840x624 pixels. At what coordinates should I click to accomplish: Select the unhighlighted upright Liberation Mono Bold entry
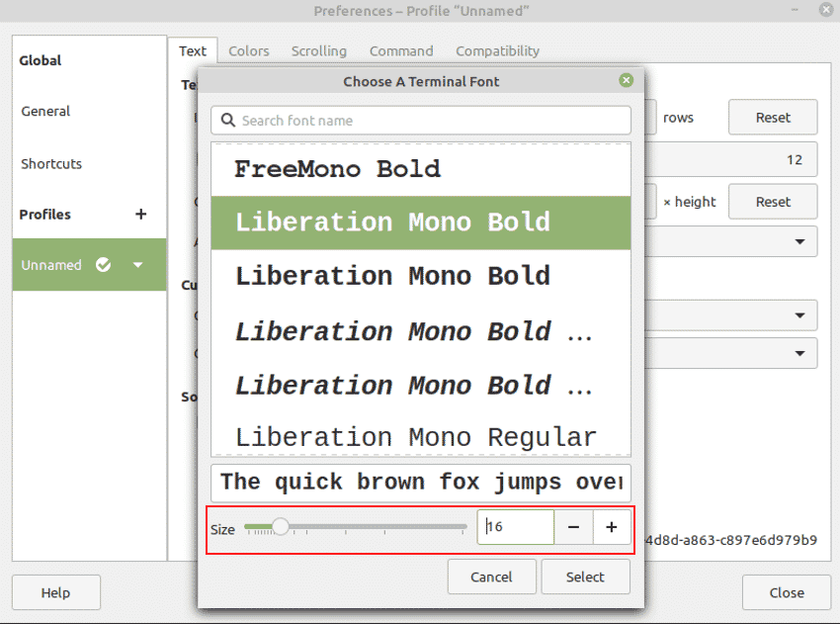pyautogui.click(x=421, y=276)
